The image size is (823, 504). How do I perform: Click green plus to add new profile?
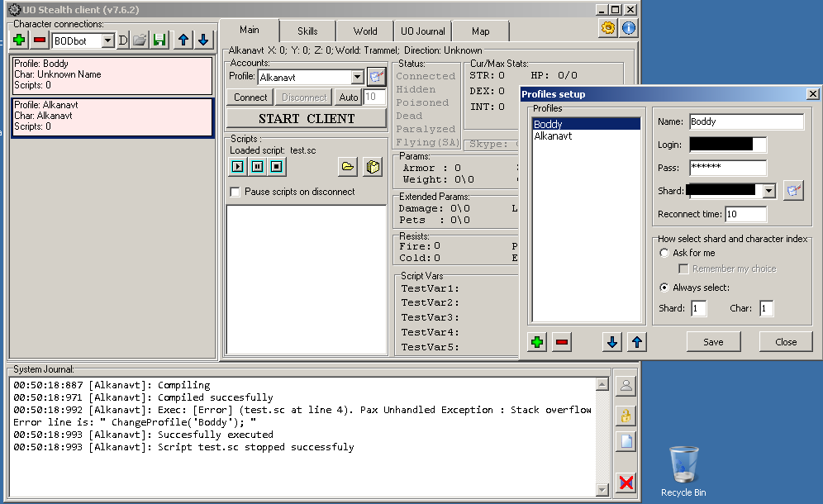pos(538,342)
